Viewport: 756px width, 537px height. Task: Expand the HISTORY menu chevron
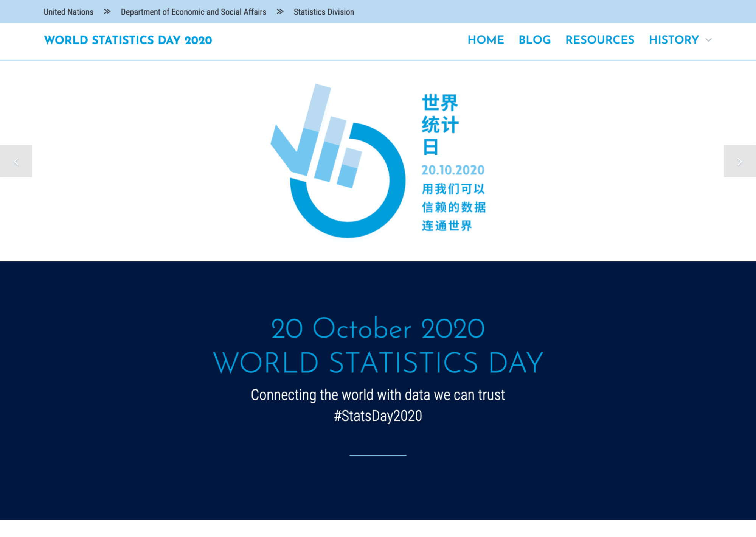[x=709, y=40]
